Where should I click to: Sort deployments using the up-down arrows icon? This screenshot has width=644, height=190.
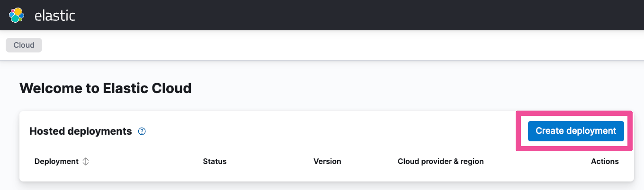click(x=86, y=161)
